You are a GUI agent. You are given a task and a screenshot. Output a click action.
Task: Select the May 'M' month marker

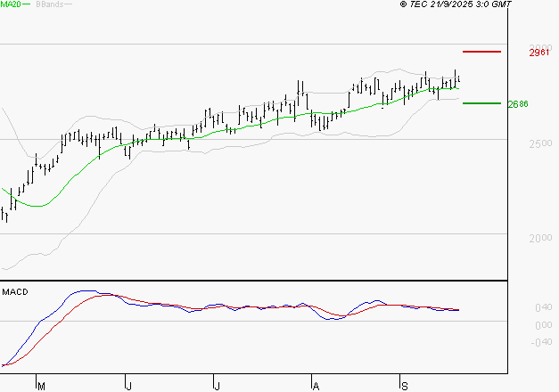click(x=40, y=386)
